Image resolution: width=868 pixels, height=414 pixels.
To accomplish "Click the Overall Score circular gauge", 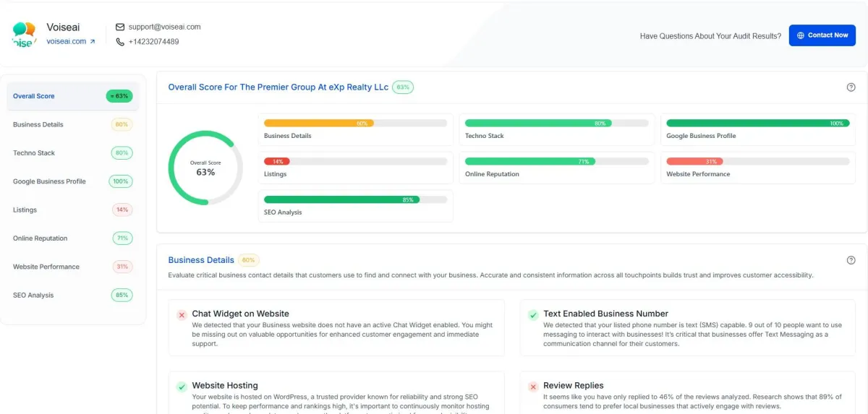I will (205, 168).
